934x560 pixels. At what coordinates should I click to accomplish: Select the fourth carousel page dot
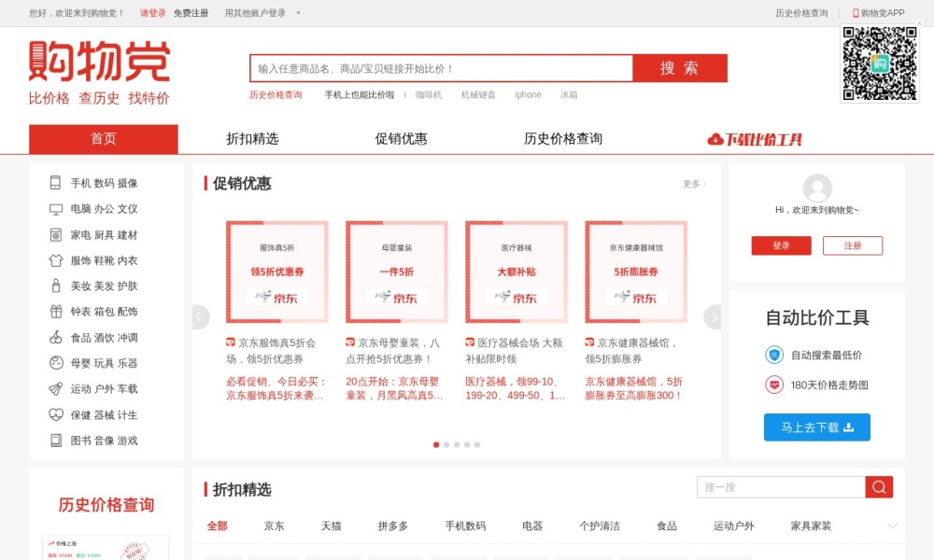(x=467, y=444)
